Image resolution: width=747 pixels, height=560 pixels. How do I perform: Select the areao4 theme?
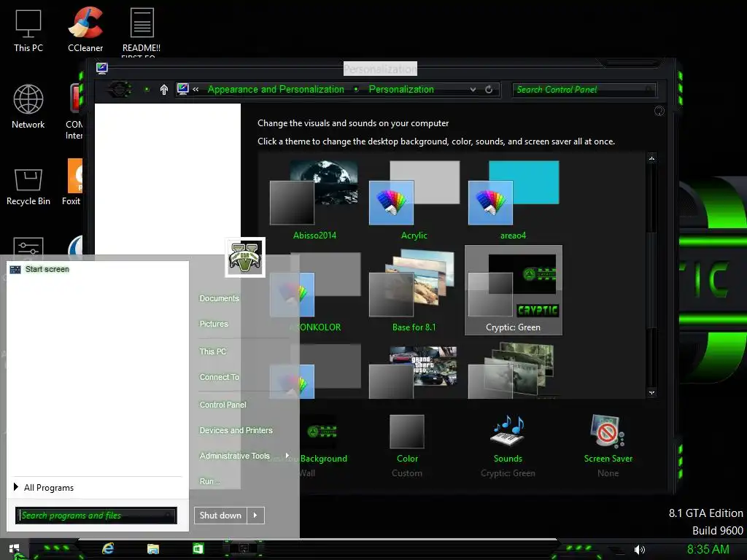click(x=513, y=200)
